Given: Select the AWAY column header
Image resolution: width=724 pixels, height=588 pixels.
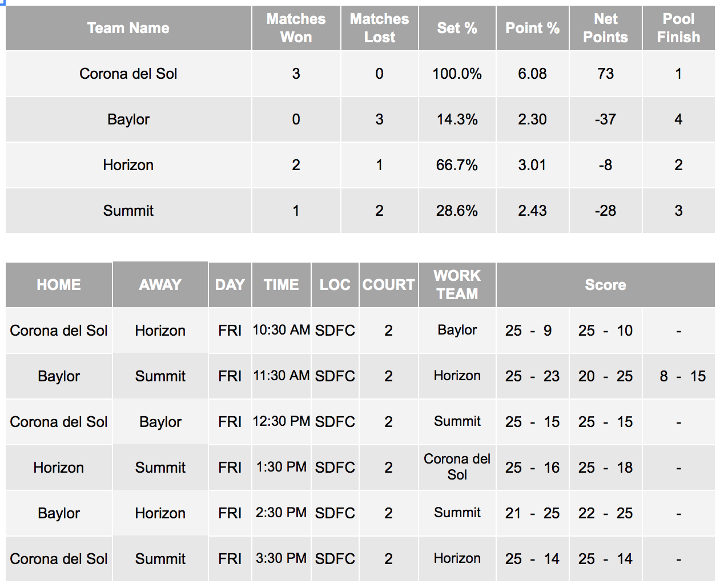Looking at the screenshot, I should click(160, 285).
